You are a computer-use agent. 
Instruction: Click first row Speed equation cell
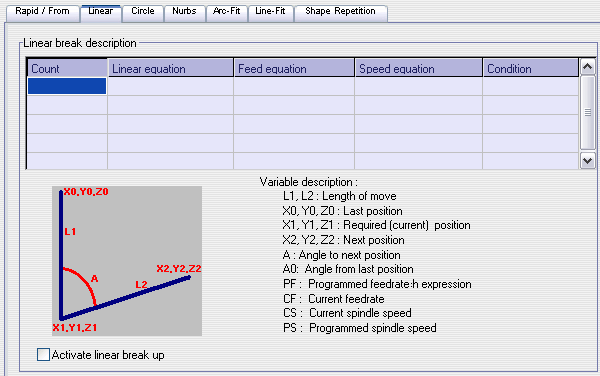coord(419,86)
